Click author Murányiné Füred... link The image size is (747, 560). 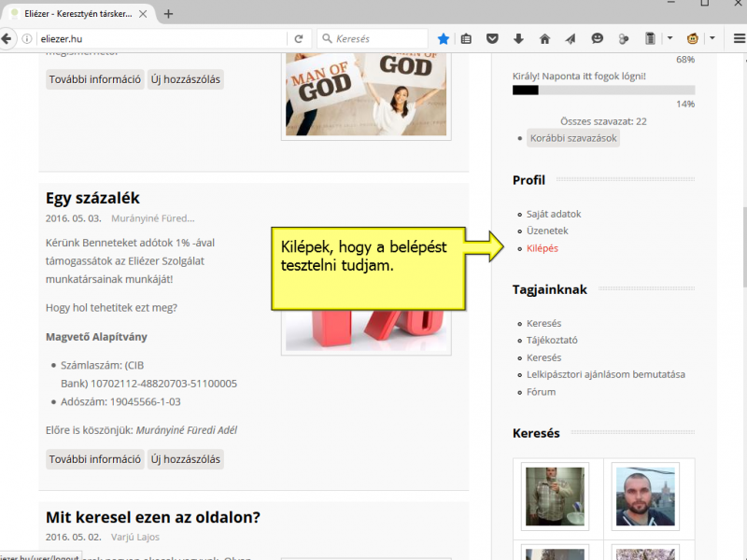152,218
